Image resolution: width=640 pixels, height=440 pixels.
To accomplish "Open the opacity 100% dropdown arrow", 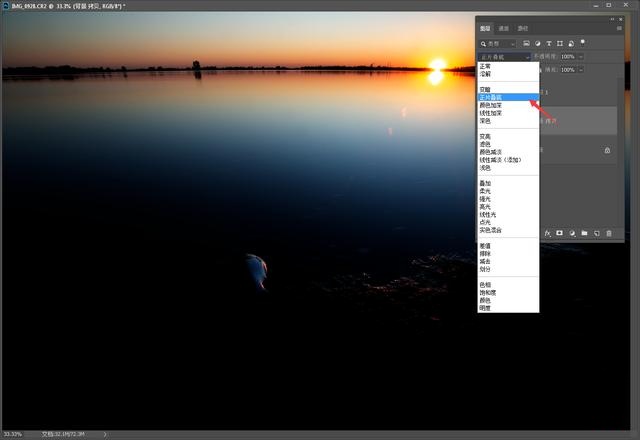I will click(x=580, y=57).
